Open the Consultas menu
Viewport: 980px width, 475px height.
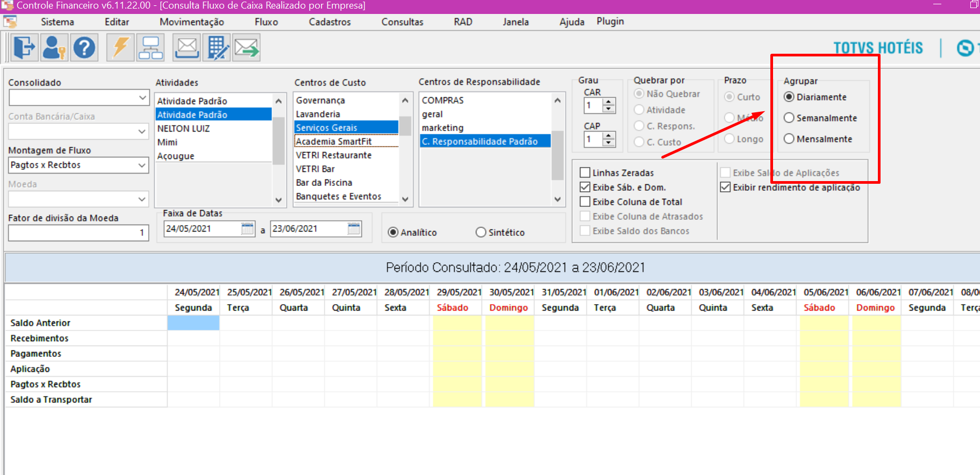[402, 22]
